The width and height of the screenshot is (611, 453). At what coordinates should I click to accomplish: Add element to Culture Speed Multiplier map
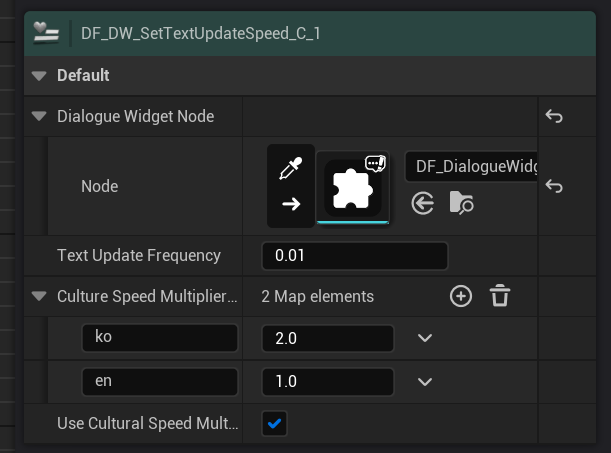[x=461, y=296]
